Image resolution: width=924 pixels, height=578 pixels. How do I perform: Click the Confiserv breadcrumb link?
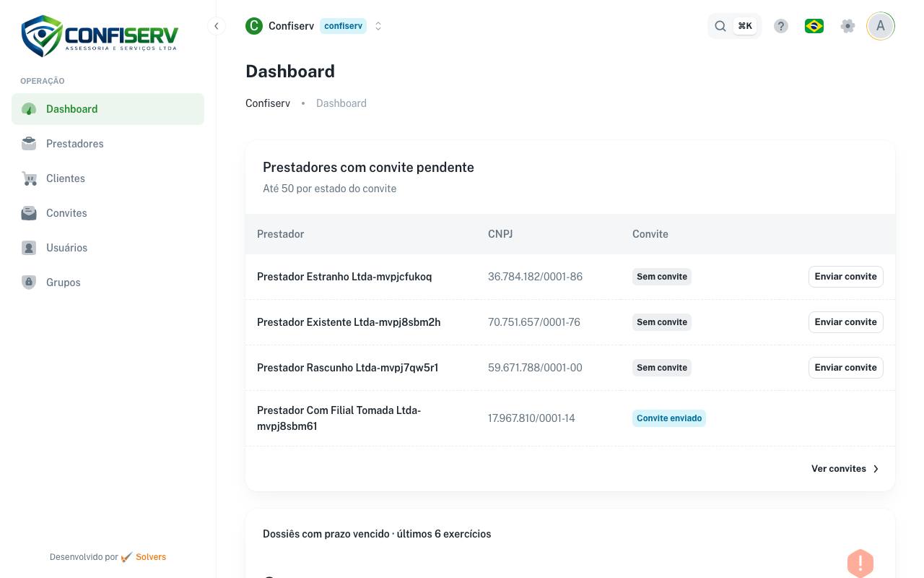click(268, 103)
